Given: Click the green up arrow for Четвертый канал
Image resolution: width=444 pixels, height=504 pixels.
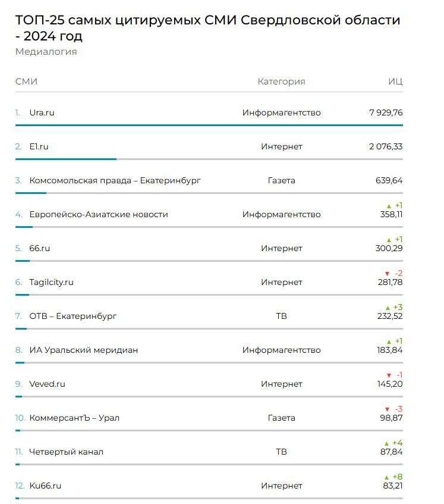Looking at the screenshot, I should [x=387, y=443].
